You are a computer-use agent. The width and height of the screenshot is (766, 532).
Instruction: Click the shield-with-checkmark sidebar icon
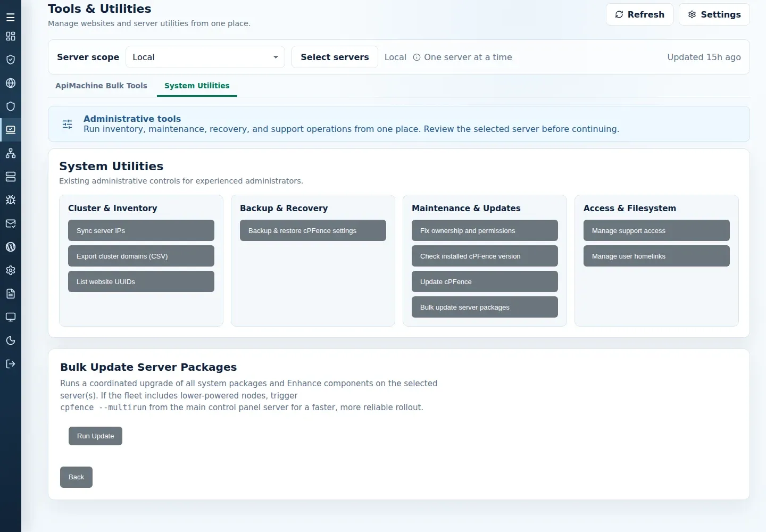coord(11,60)
